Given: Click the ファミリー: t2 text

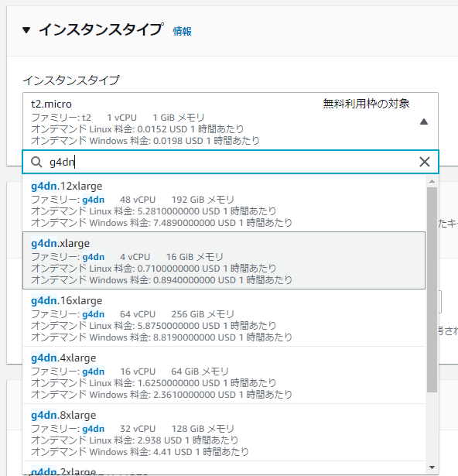Looking at the screenshot, I should click(x=61, y=118).
